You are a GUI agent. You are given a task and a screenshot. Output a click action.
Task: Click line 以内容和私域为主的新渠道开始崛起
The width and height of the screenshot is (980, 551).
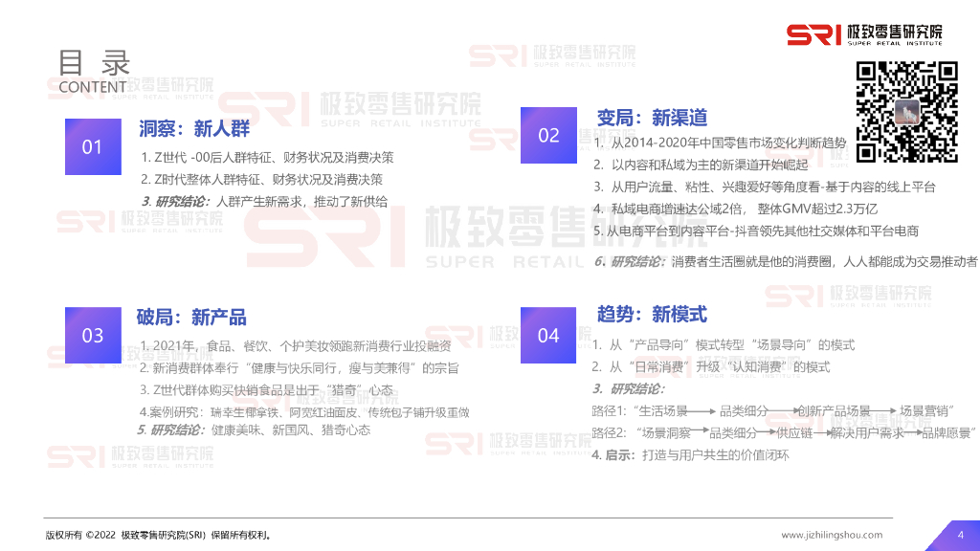click(x=701, y=165)
